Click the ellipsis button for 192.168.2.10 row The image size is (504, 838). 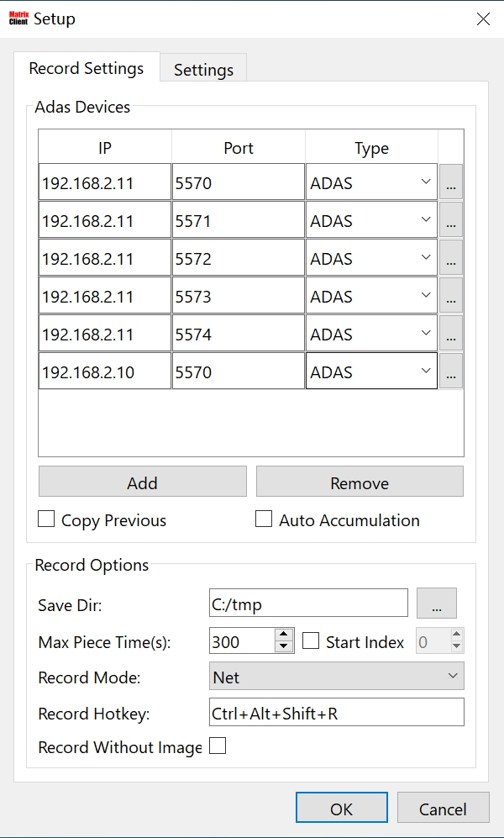451,372
